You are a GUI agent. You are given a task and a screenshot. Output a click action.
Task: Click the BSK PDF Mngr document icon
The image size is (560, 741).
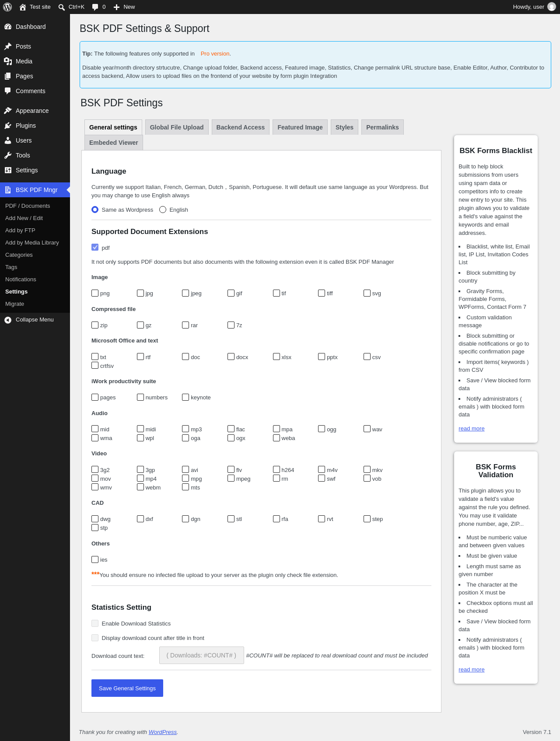click(8, 190)
